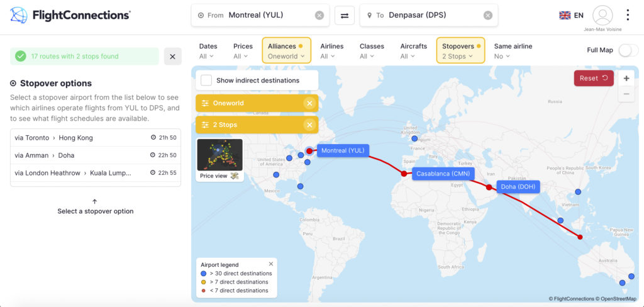Remove the 2 Stops filter tag
644x307 pixels.
pos(309,125)
